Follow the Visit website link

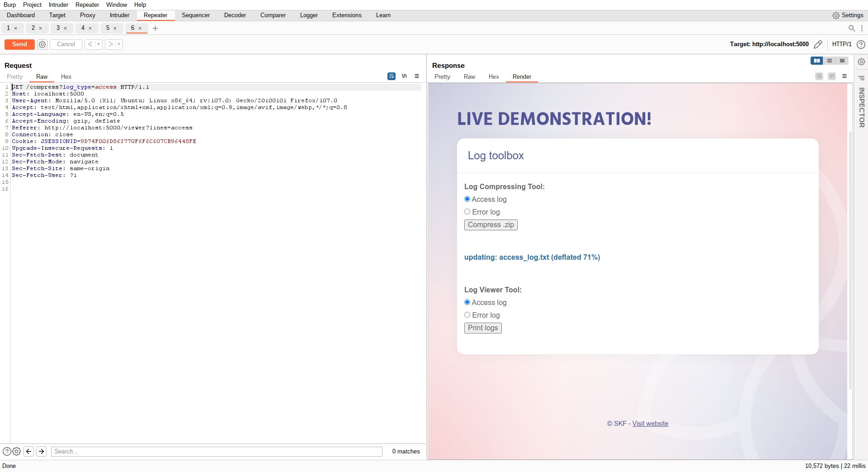coord(650,424)
